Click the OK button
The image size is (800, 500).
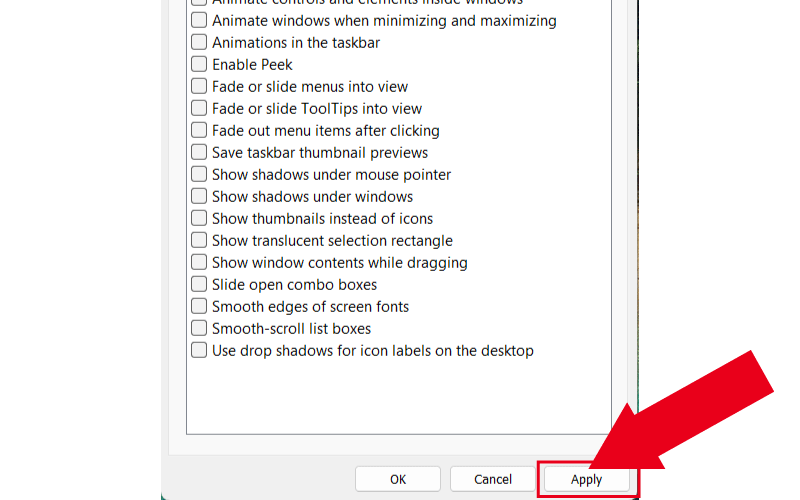(x=398, y=479)
